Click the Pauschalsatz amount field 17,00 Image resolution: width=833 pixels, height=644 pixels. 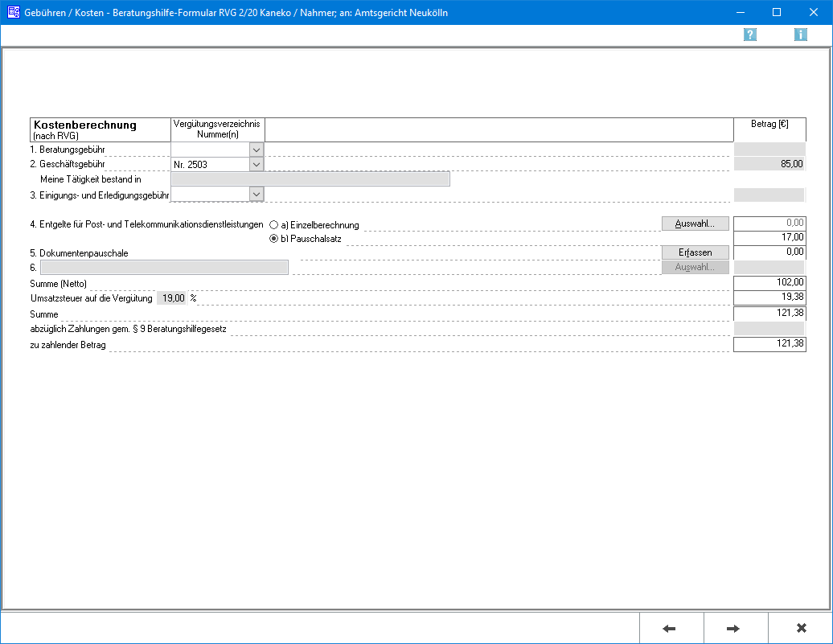tap(769, 238)
